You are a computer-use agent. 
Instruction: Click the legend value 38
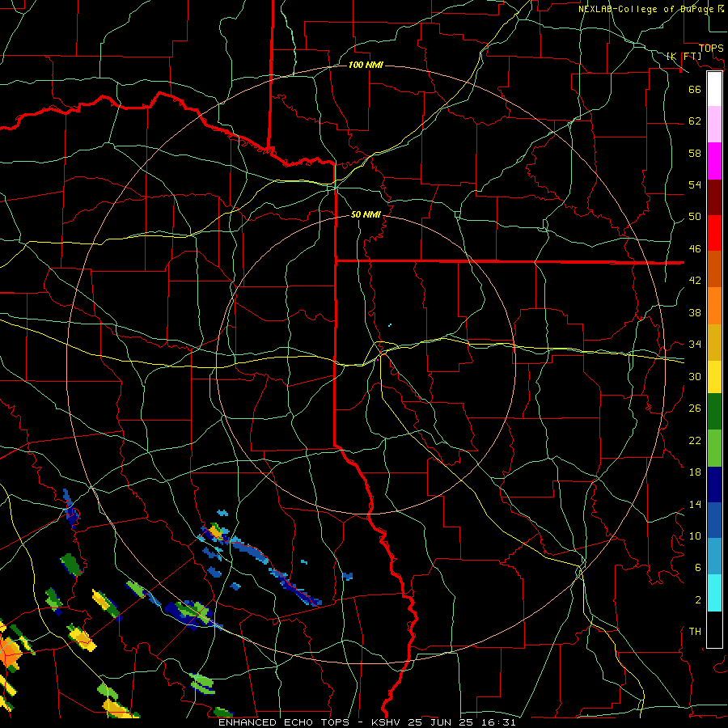coord(695,312)
